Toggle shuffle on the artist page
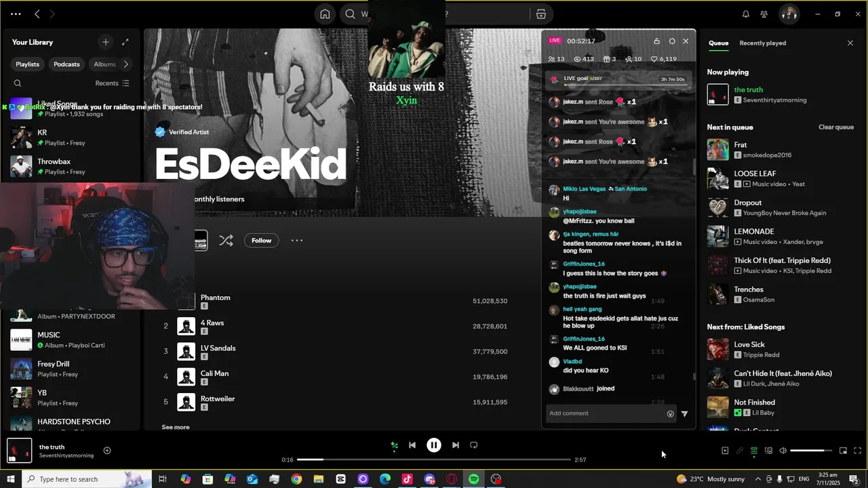 pos(226,241)
